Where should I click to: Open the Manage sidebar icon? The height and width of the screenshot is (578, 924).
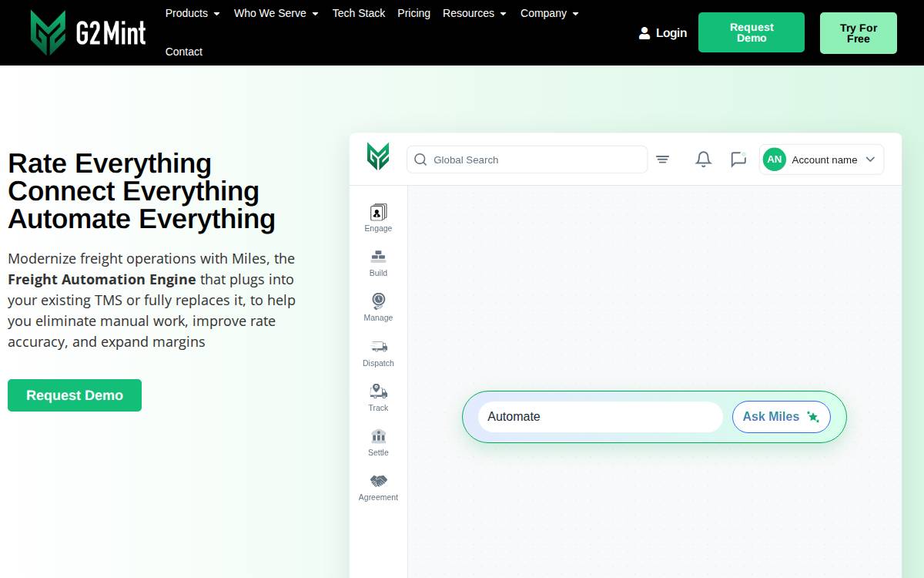(378, 301)
